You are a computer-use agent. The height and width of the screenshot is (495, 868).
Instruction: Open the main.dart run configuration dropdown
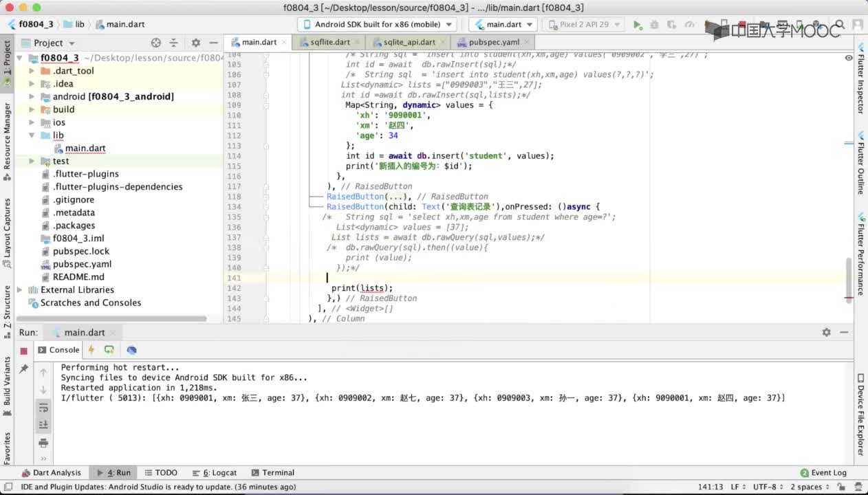(x=503, y=24)
